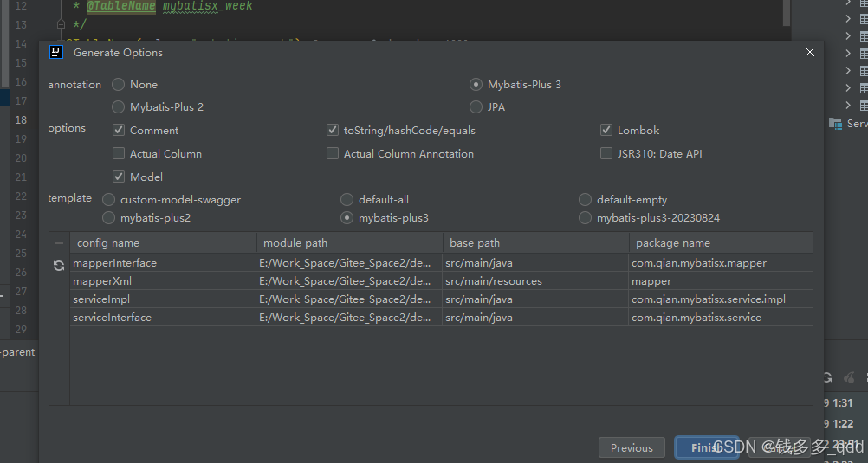Choose custom-model-swagger template

click(108, 200)
